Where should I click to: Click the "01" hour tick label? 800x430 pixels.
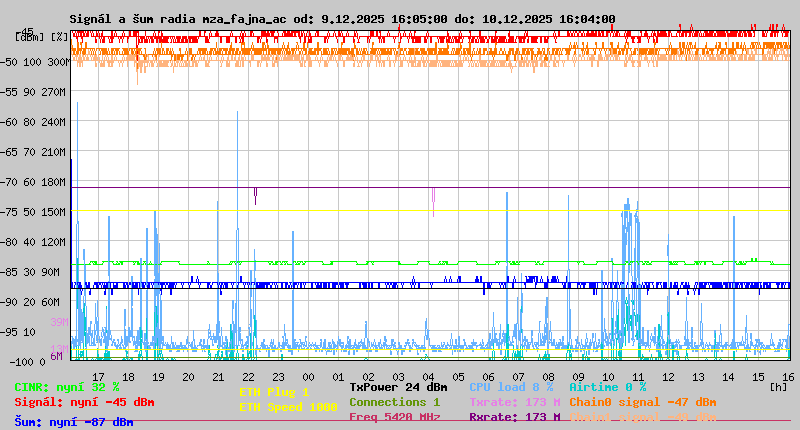tap(338, 377)
